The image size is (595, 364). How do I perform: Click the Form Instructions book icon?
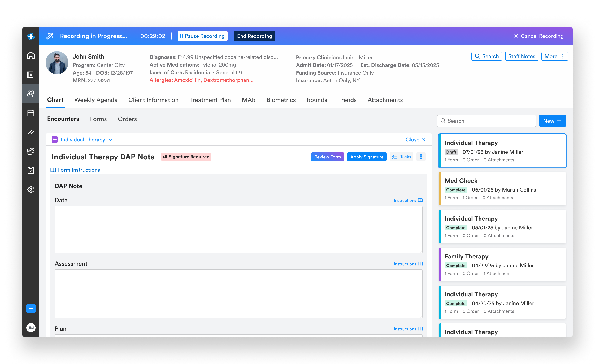coord(53,170)
